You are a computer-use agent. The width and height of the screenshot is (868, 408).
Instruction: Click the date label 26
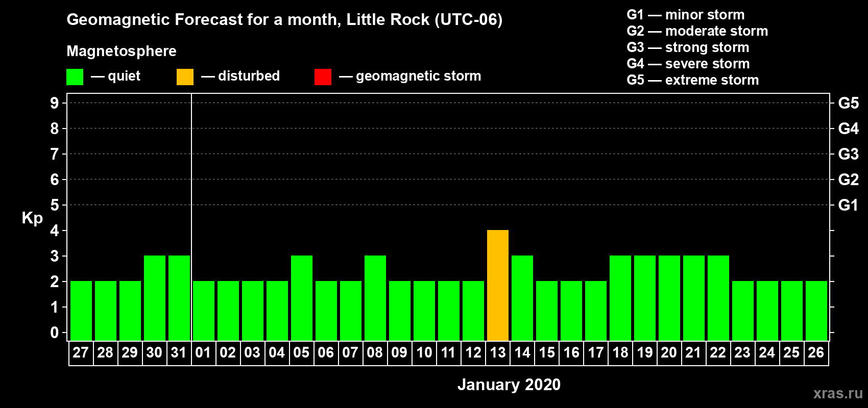[816, 352]
